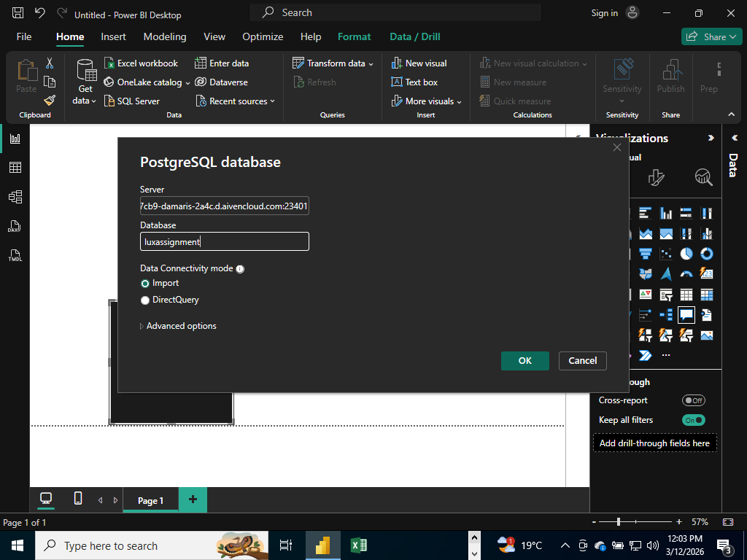Viewport: 747px width, 560px height.
Task: Open the Model view in left sidebar
Action: pos(15,197)
